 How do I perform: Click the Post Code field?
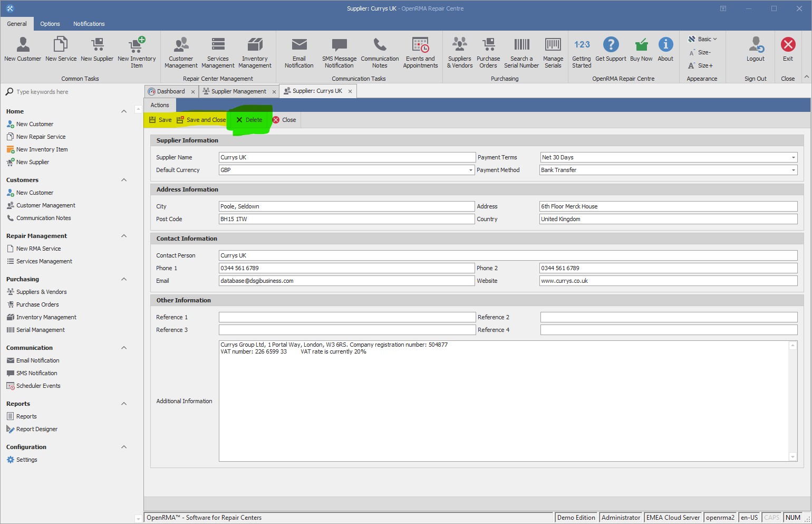[347, 219]
